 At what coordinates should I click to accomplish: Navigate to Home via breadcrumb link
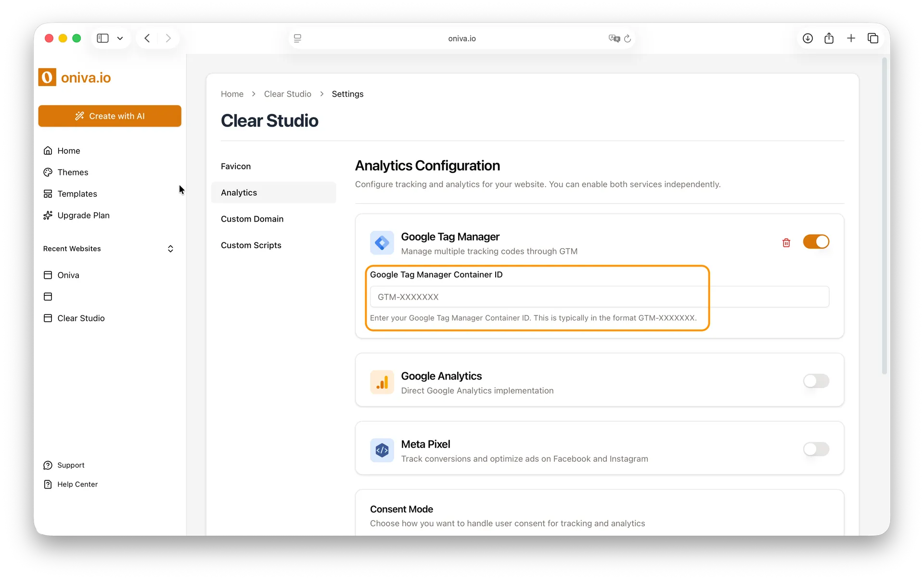232,94
